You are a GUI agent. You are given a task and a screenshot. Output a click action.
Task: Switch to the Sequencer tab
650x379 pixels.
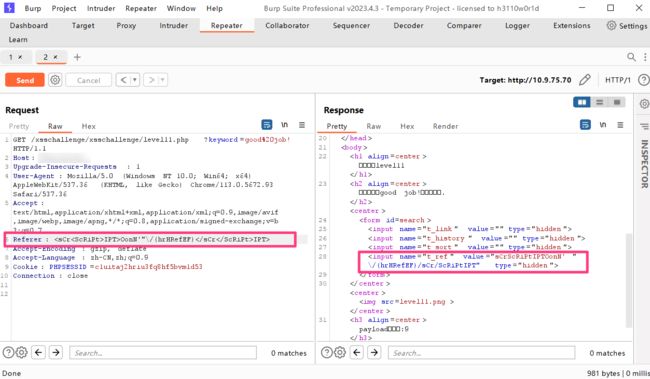coord(351,25)
